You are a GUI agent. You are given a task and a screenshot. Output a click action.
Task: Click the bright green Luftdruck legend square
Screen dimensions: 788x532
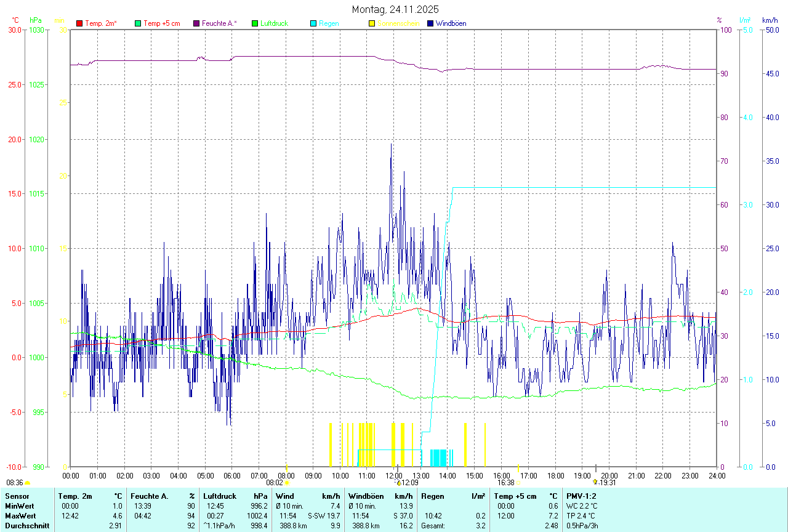(x=255, y=23)
